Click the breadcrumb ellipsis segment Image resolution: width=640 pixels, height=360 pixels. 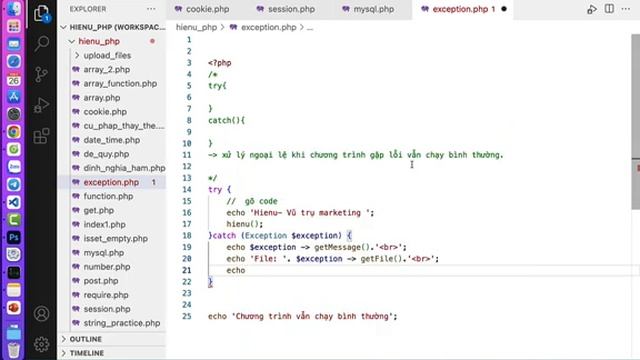coord(310,28)
